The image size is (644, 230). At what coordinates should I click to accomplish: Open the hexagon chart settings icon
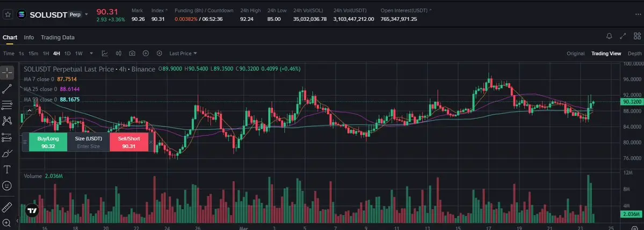click(160, 53)
